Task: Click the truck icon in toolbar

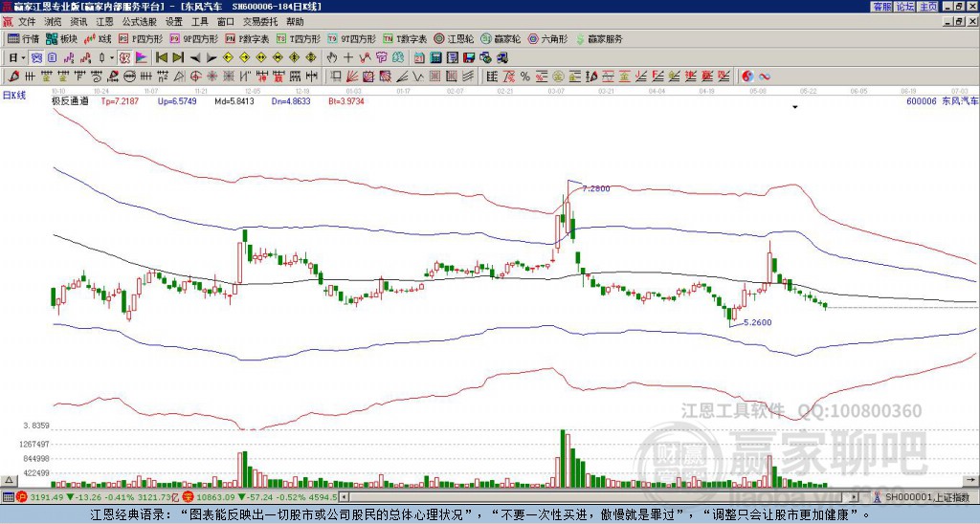Action: coord(501,58)
